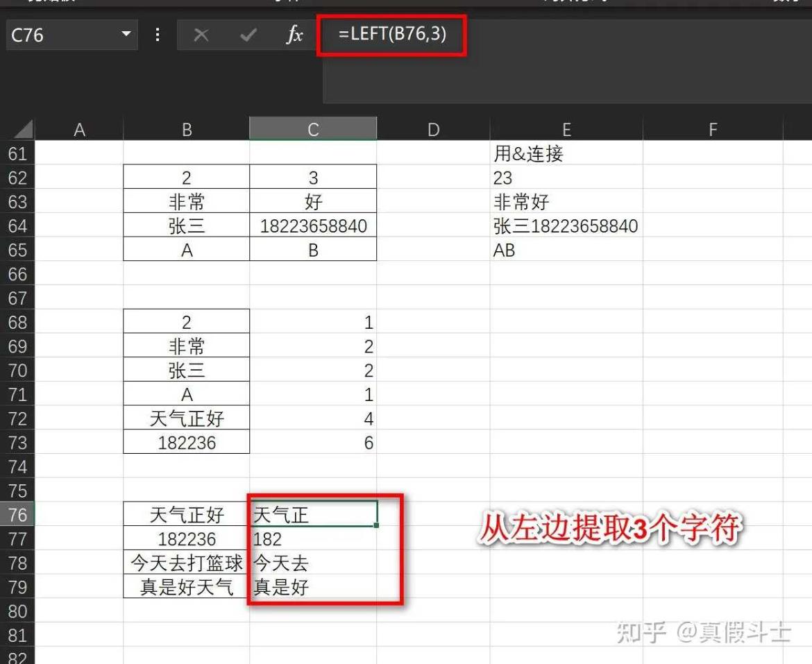The image size is (812, 664).
Task: Click the formula bar with =LEFT(B76,3)
Action: [567, 61]
